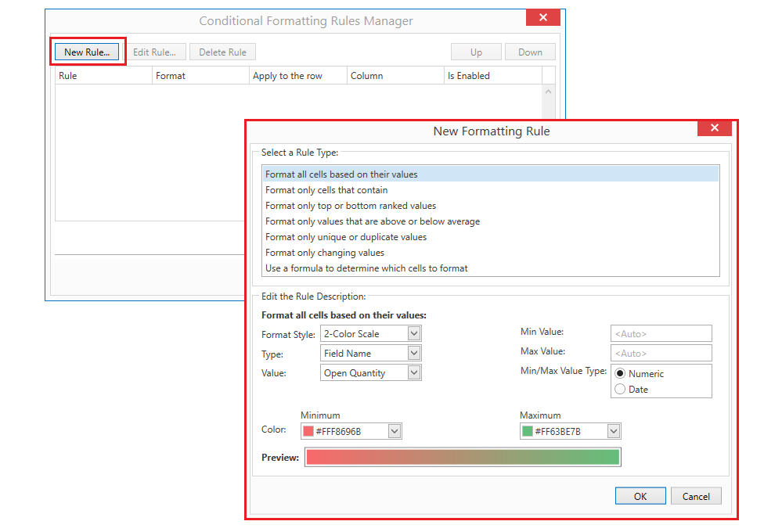Screen dimensions: 764x532
Task: Click the red Minimum color swatch
Action: click(x=308, y=431)
